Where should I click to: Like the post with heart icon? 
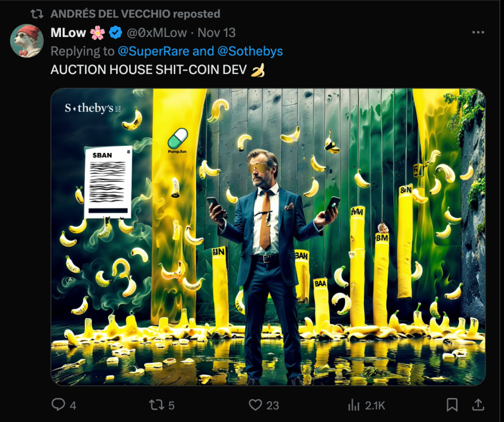click(256, 405)
